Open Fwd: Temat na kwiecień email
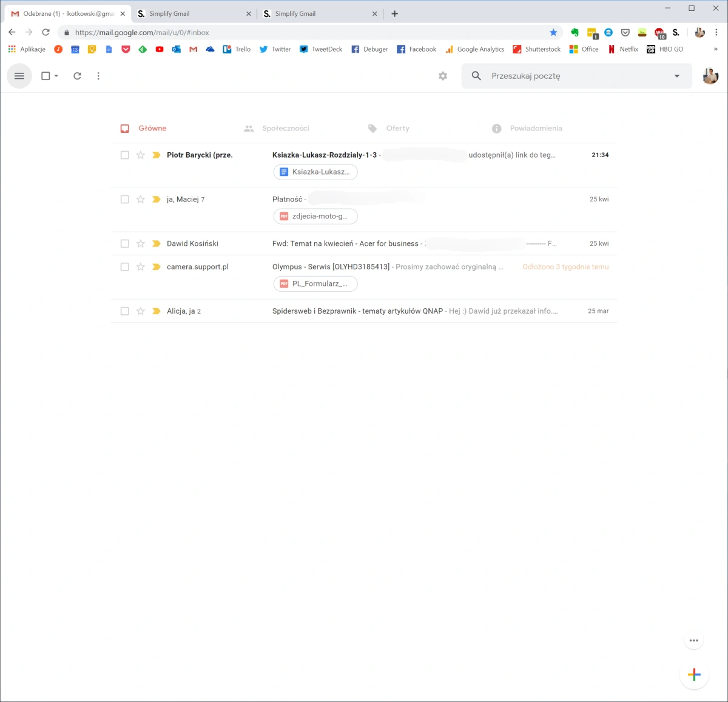Screen dimensions: 728x702 [x=364, y=243]
